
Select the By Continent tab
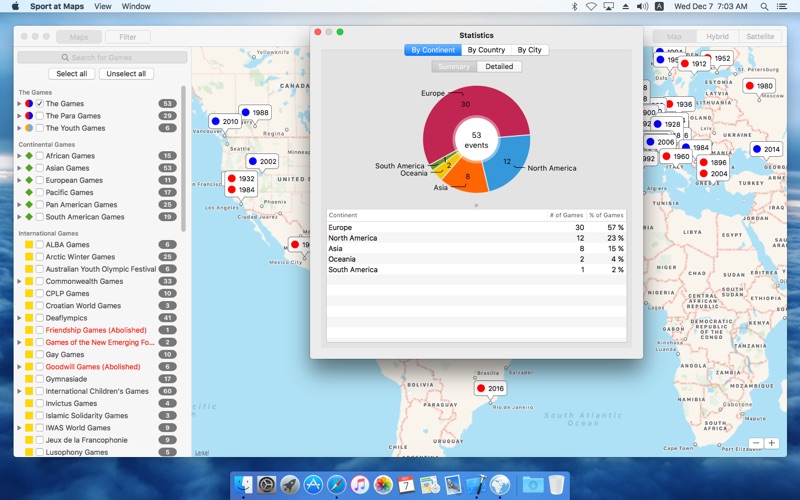click(x=433, y=50)
